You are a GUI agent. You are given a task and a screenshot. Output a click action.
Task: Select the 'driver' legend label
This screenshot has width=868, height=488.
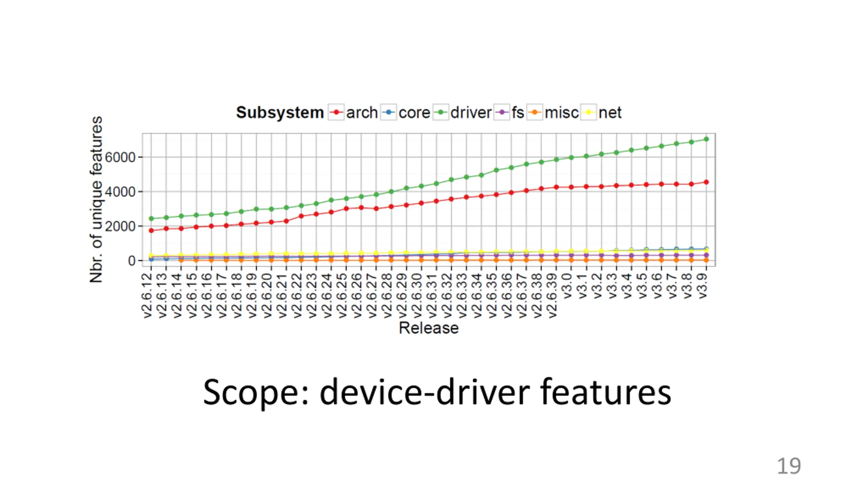coord(471,113)
